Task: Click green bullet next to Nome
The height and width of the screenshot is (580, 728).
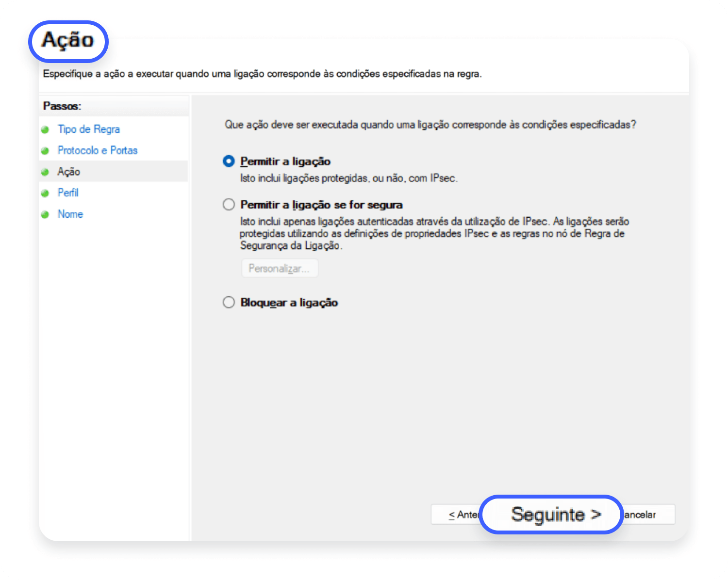Action: point(45,214)
